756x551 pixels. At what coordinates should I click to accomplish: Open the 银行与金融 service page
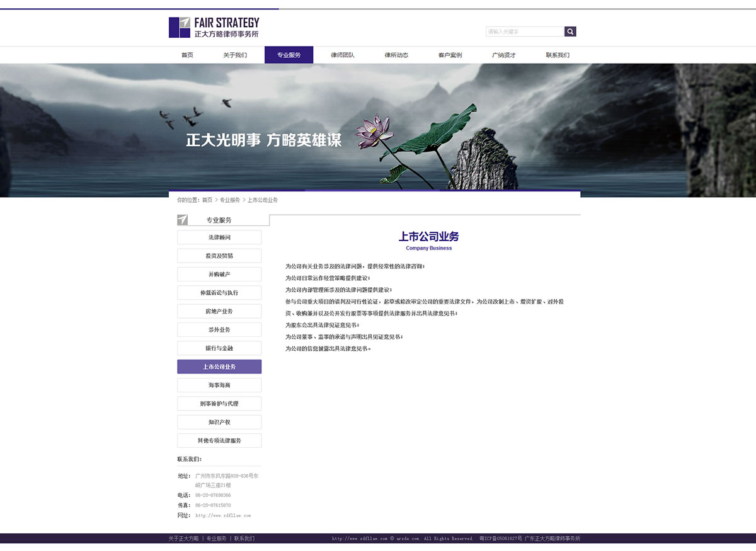click(219, 348)
